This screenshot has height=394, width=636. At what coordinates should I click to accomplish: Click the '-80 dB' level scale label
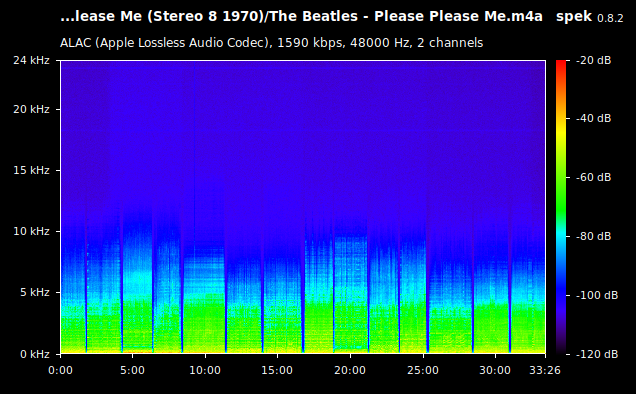(x=593, y=237)
